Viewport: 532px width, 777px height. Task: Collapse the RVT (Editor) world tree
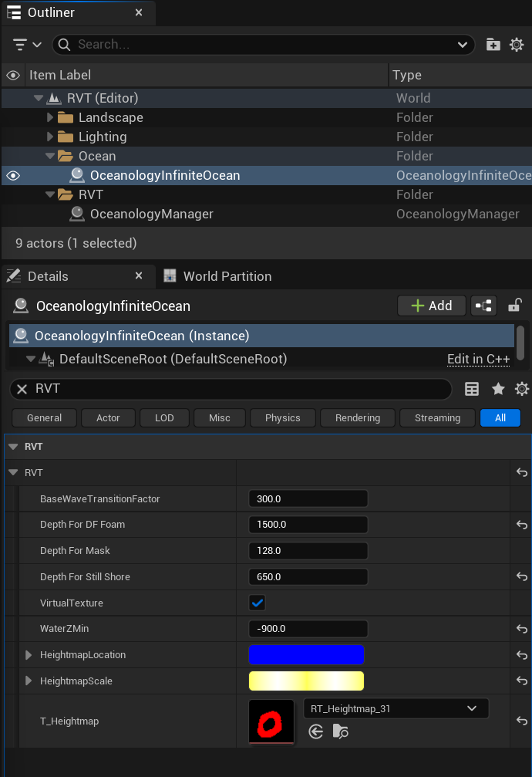[38, 98]
